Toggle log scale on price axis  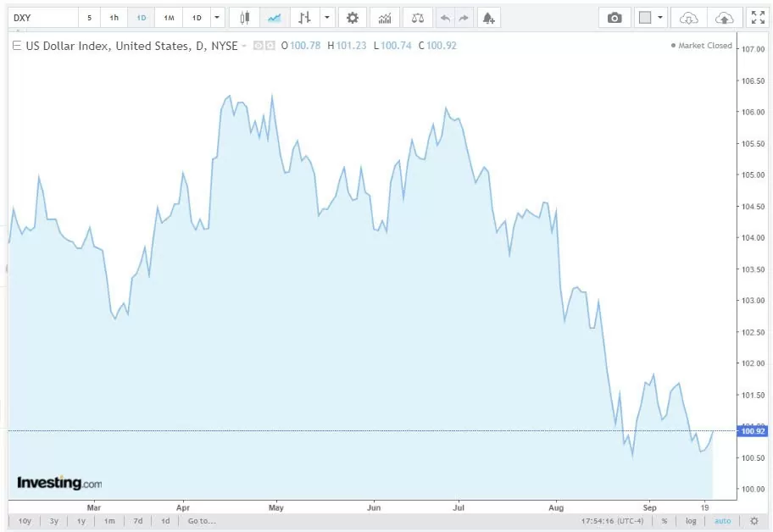click(x=692, y=521)
